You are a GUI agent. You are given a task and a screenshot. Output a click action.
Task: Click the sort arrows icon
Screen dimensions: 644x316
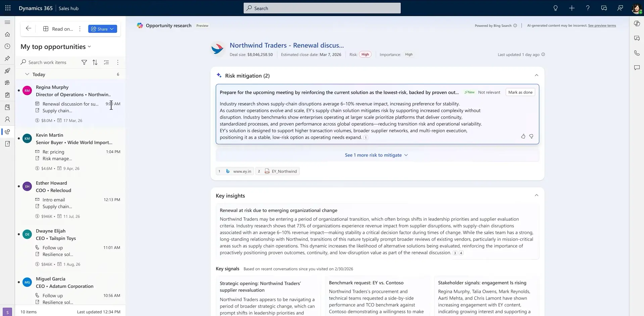tap(95, 62)
